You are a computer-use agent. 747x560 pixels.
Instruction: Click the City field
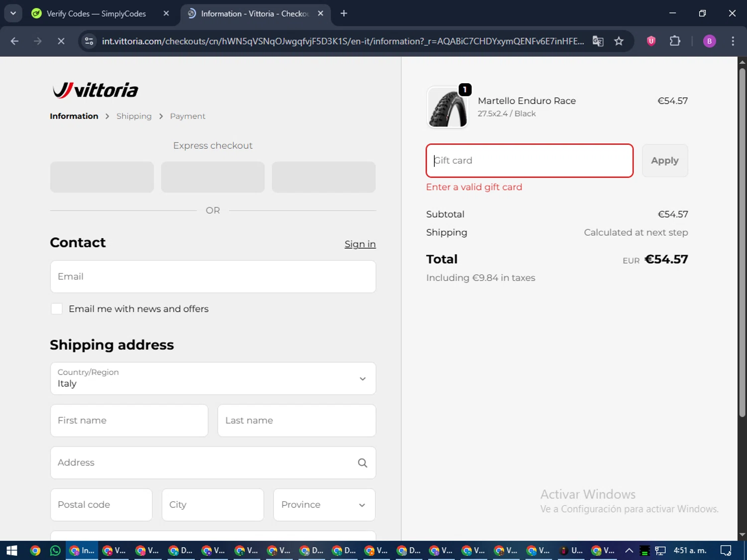[x=213, y=505]
